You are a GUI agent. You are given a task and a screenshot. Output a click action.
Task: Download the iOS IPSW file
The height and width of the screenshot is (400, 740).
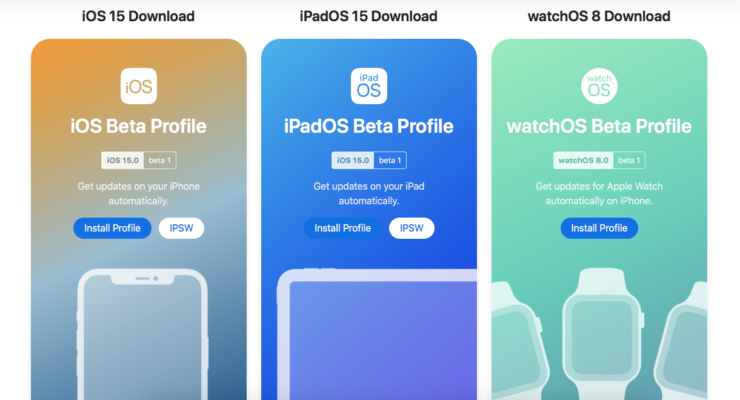(181, 228)
